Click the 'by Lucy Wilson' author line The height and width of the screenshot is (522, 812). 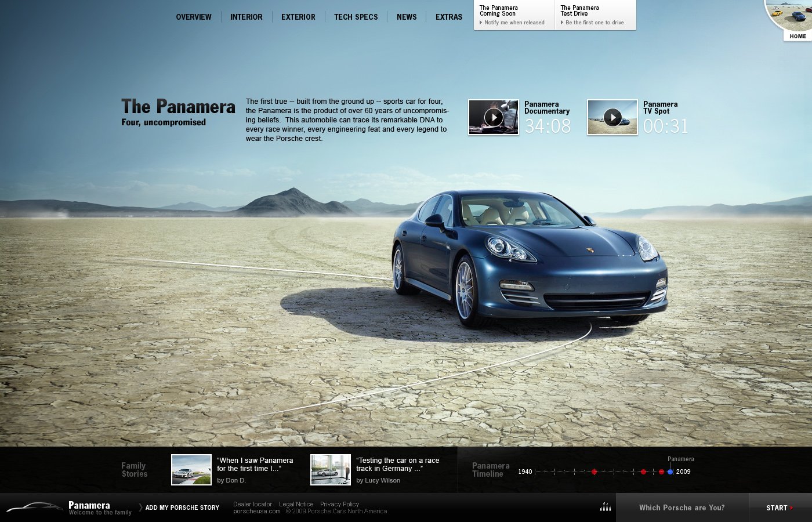[x=378, y=481]
